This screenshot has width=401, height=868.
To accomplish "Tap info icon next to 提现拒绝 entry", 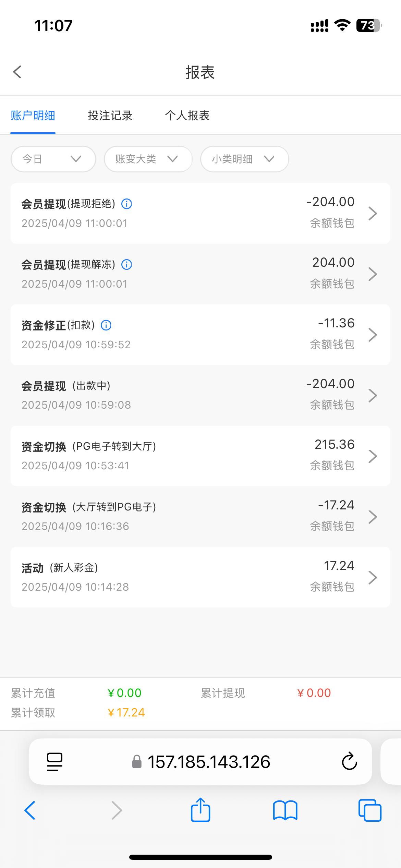I will 126,204.
